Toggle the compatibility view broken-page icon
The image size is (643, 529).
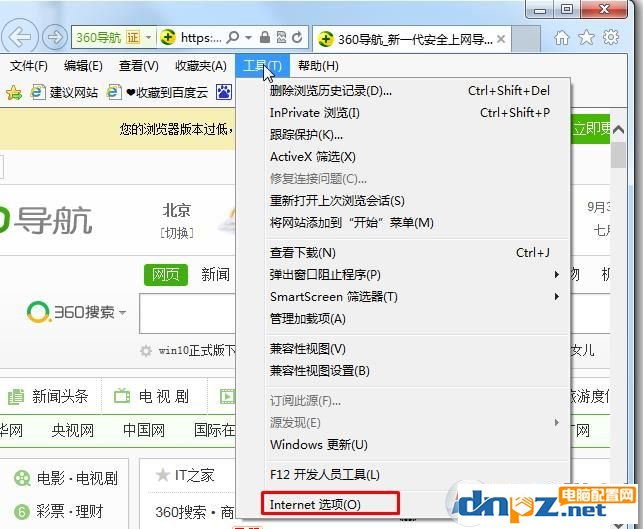click(x=281, y=38)
